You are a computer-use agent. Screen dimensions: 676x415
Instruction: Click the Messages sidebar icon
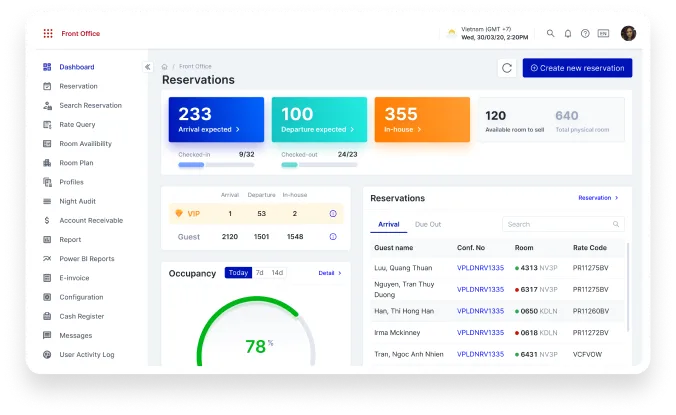(47, 335)
